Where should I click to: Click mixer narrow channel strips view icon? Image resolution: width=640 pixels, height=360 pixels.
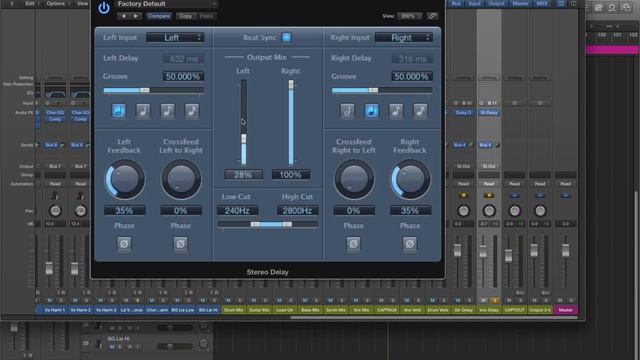[561, 4]
